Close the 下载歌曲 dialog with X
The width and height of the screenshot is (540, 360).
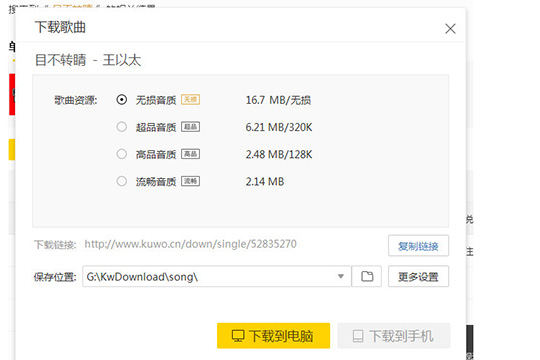pos(450,29)
